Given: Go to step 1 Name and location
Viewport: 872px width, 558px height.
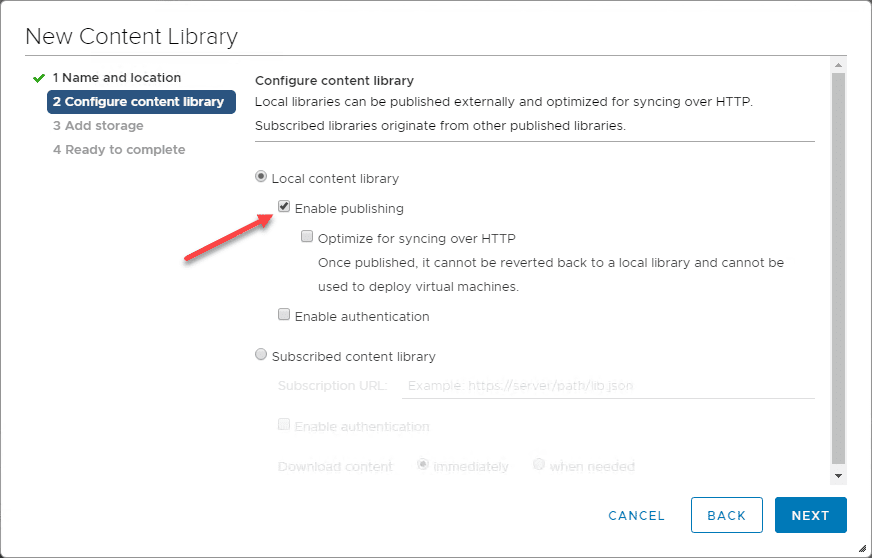Looking at the screenshot, I should click(x=116, y=78).
